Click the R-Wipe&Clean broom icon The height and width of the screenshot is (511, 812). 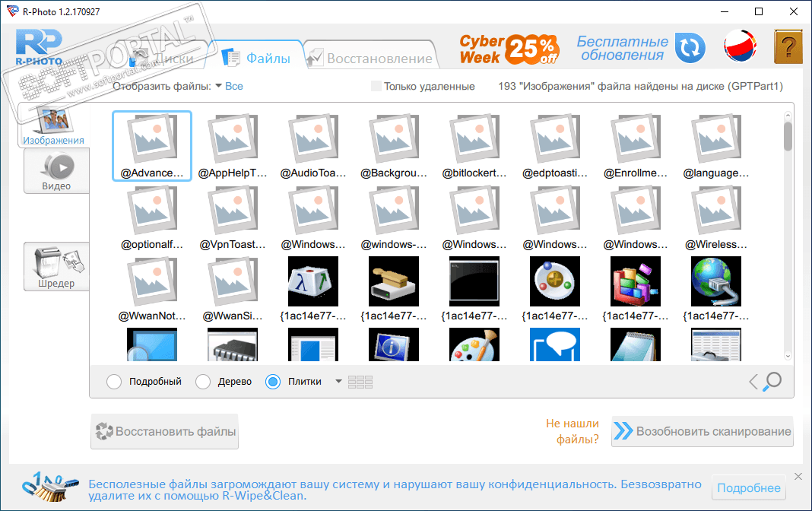pos(49,487)
